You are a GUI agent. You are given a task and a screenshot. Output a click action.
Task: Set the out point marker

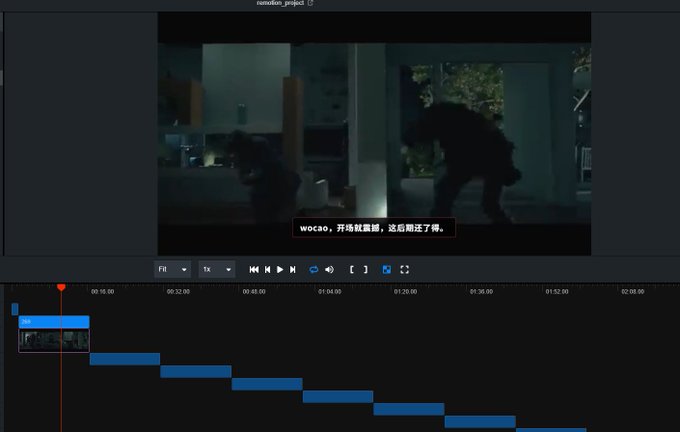point(366,269)
